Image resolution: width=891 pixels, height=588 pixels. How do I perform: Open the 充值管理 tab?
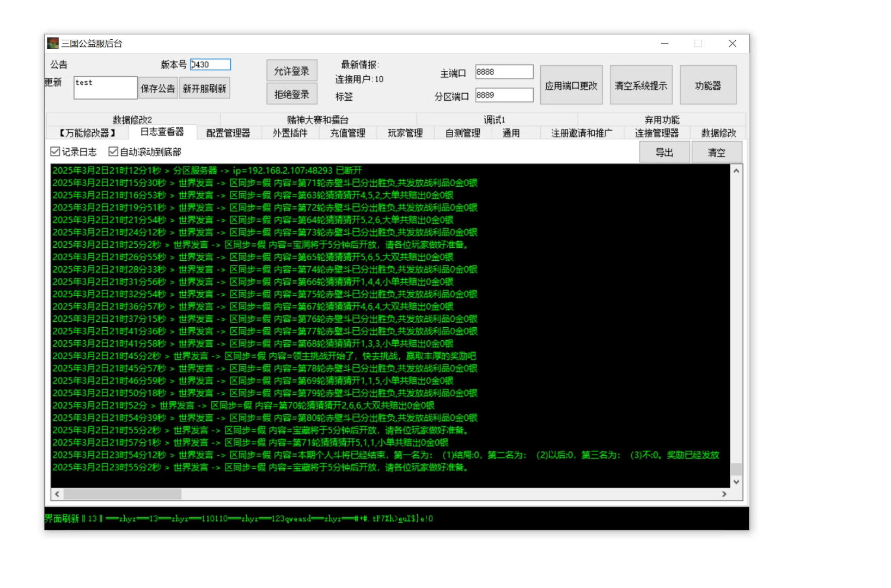(348, 133)
